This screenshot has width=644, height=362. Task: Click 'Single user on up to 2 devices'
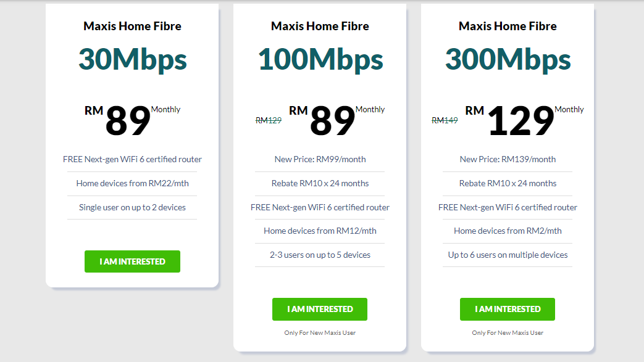[x=132, y=207]
